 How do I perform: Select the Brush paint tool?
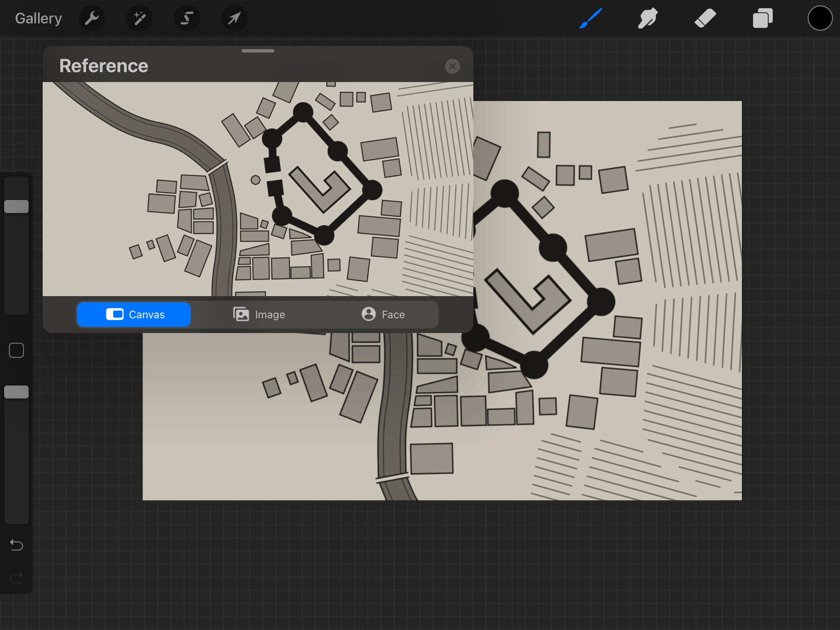pos(591,18)
